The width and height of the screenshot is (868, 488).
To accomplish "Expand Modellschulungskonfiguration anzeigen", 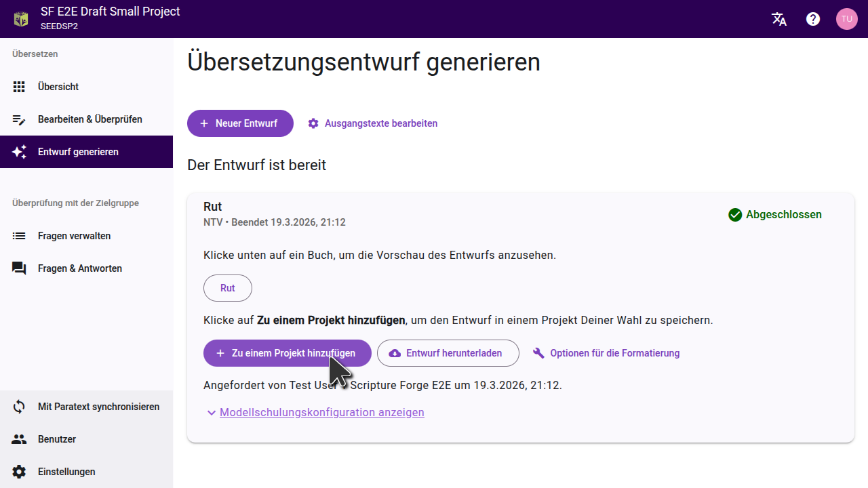I will click(x=321, y=412).
